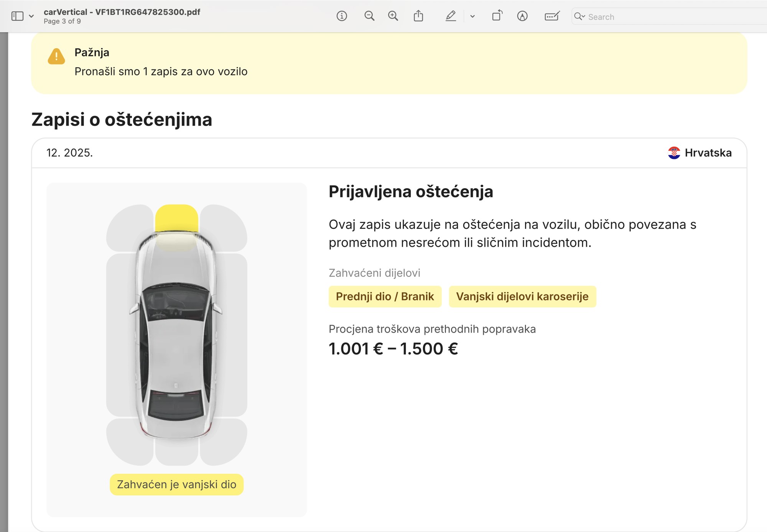Zoom in on the PDF page
767x532 pixels.
[x=393, y=16]
